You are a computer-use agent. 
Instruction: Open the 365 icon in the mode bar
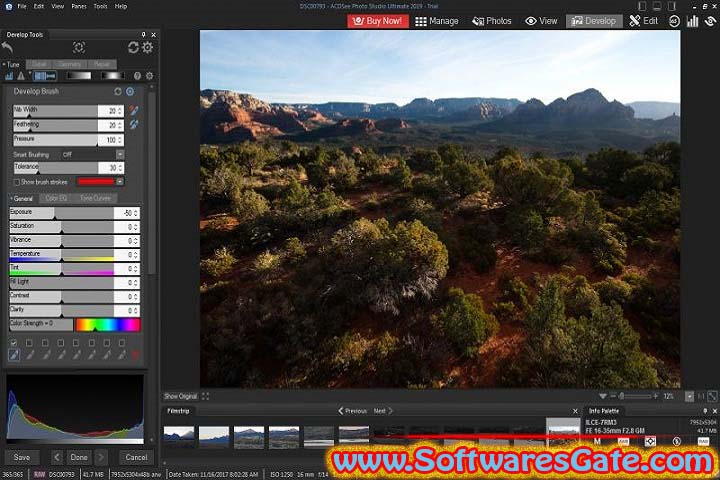click(674, 21)
